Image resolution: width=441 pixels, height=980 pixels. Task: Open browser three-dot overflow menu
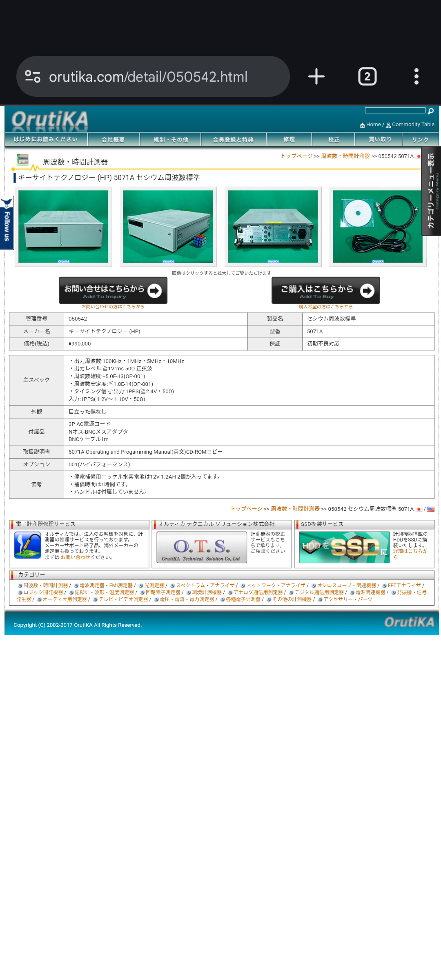click(416, 76)
